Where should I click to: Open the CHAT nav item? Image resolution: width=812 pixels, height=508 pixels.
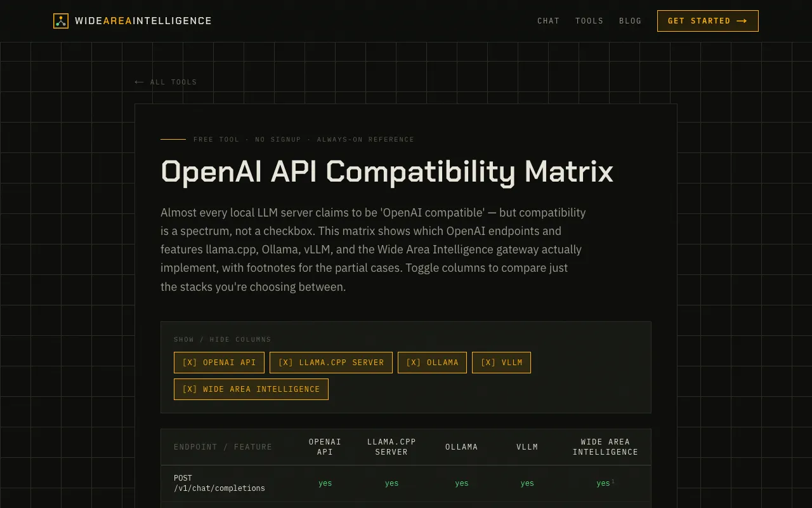(x=548, y=21)
